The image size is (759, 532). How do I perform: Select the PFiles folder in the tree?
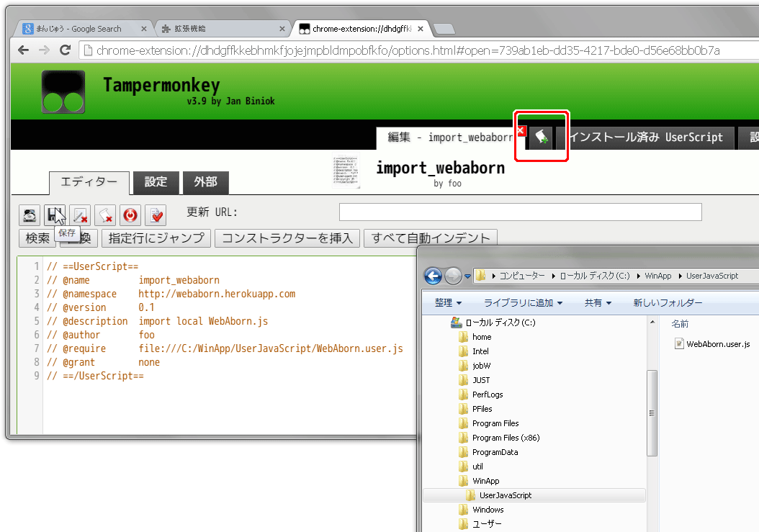pyautogui.click(x=475, y=409)
